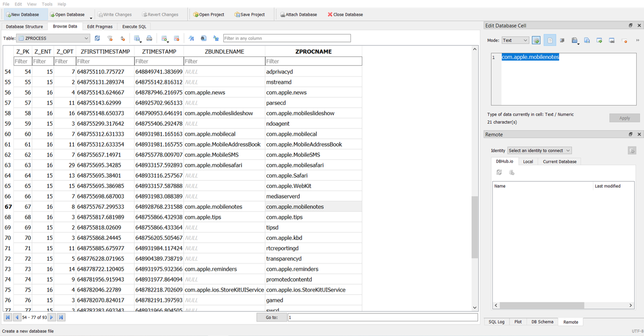The image size is (644, 336).
Task: Open the View menu
Action: [32, 4]
